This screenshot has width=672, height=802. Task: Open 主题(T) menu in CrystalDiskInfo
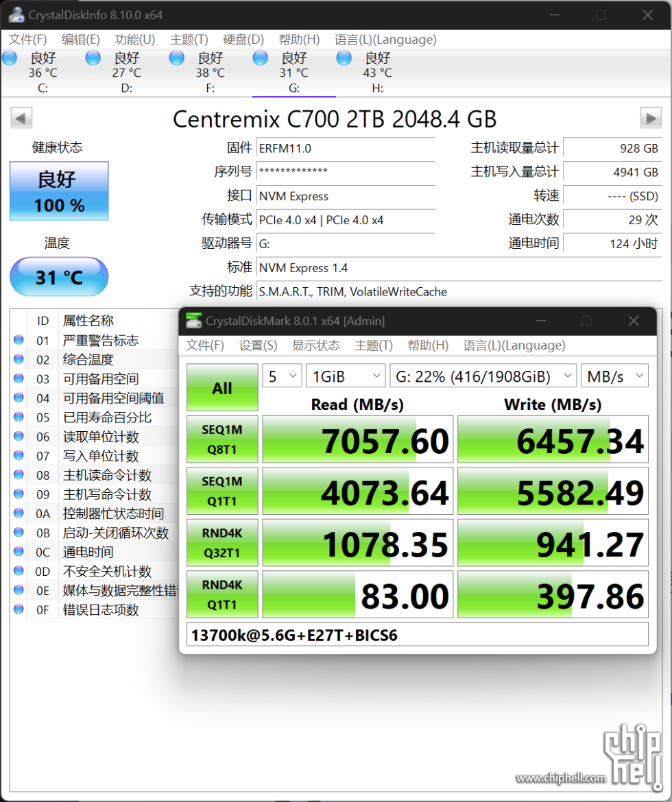(189, 39)
